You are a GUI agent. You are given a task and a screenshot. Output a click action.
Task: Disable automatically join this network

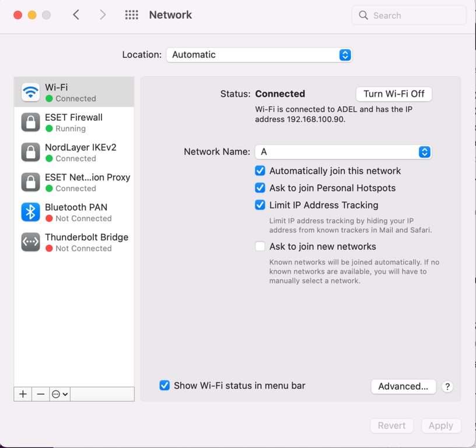260,171
